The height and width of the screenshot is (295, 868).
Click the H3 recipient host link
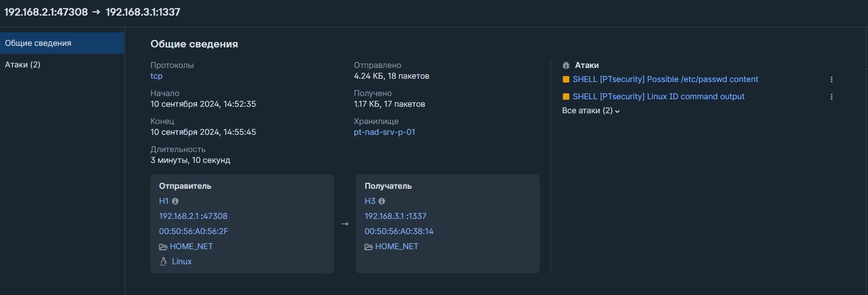point(370,201)
